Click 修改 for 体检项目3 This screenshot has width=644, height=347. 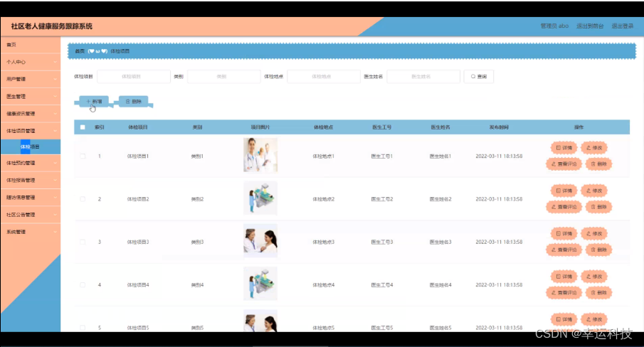[x=594, y=233]
